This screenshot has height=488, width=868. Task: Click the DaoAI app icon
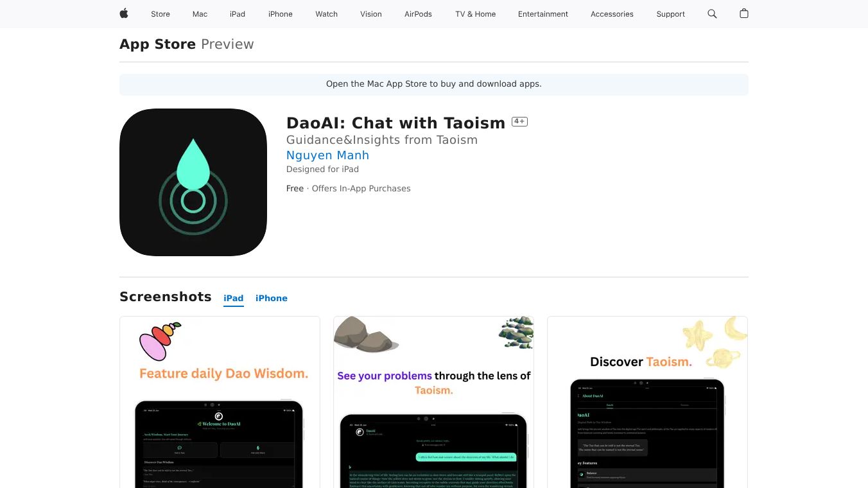193,182
